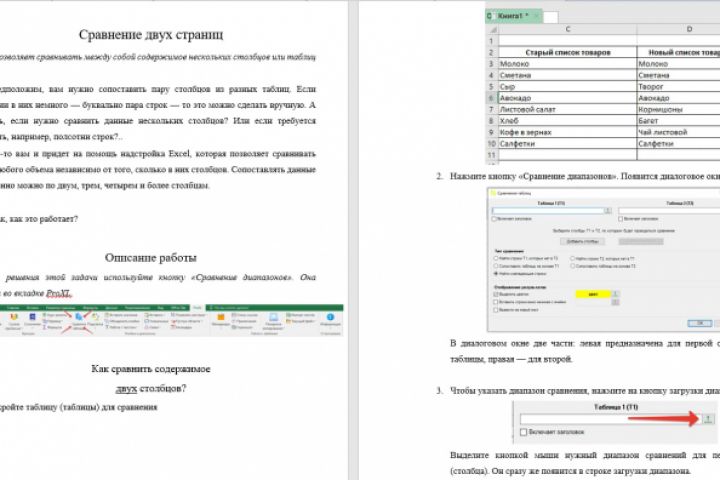Click the yellow цвет color swatch
Viewport: 720px width, 480px height.
coord(593,294)
